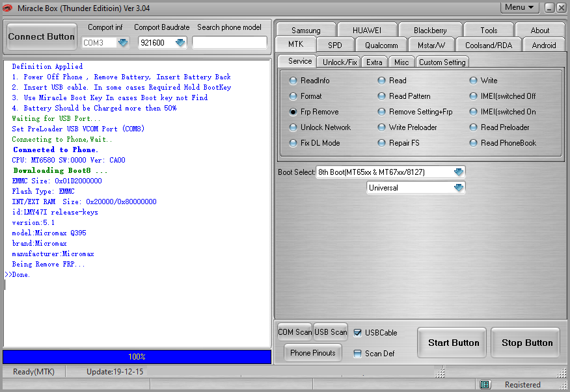Click the Search phone model input field

230,43
